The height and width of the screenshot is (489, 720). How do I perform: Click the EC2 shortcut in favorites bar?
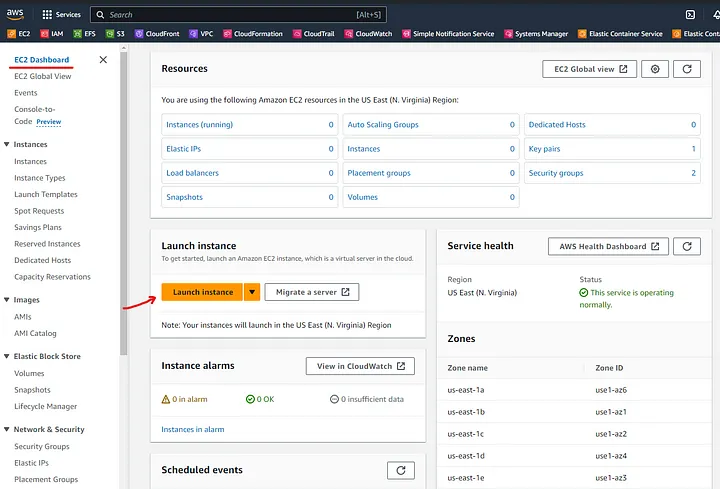pyautogui.click(x=19, y=34)
